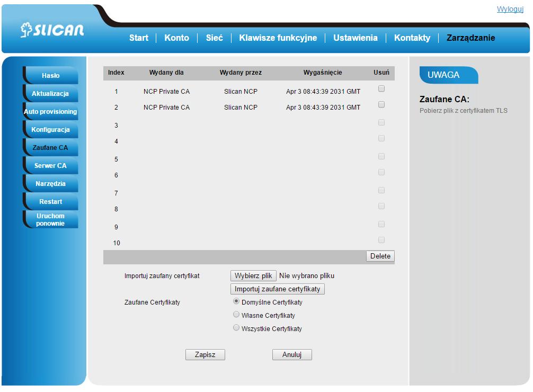Click the Slican logo
The height and width of the screenshot is (392, 533).
pyautogui.click(x=52, y=30)
